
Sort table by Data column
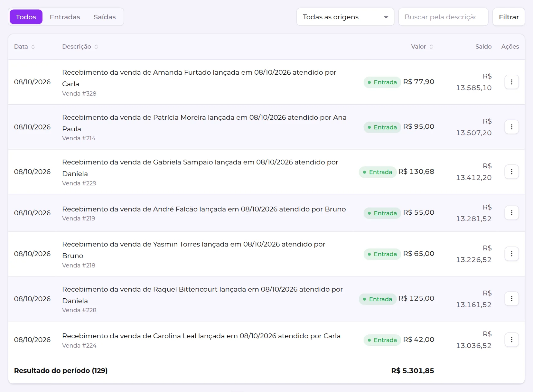24,47
